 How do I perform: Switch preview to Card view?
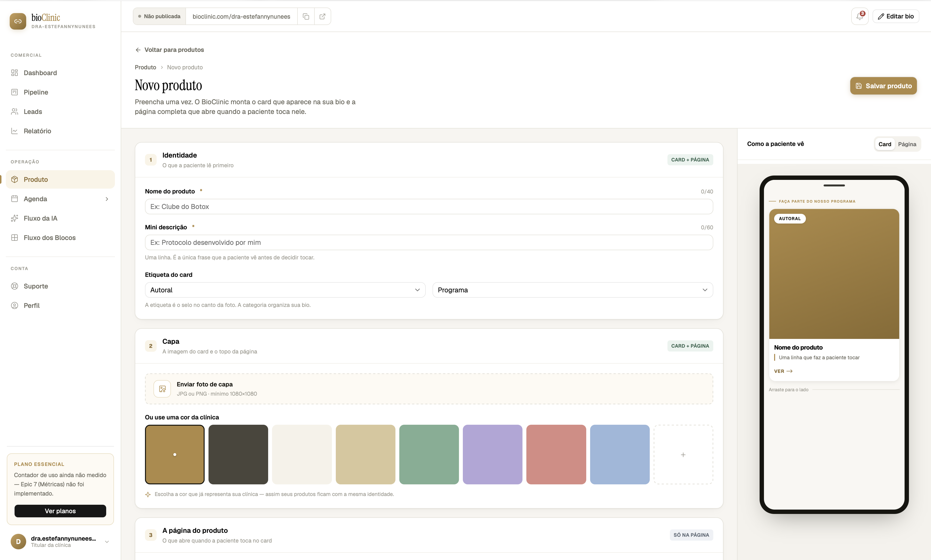pyautogui.click(x=885, y=144)
